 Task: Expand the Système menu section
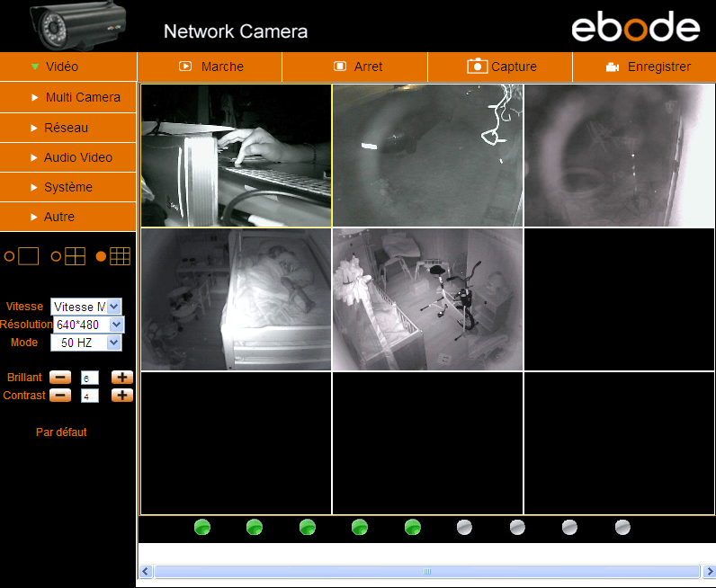(68, 187)
